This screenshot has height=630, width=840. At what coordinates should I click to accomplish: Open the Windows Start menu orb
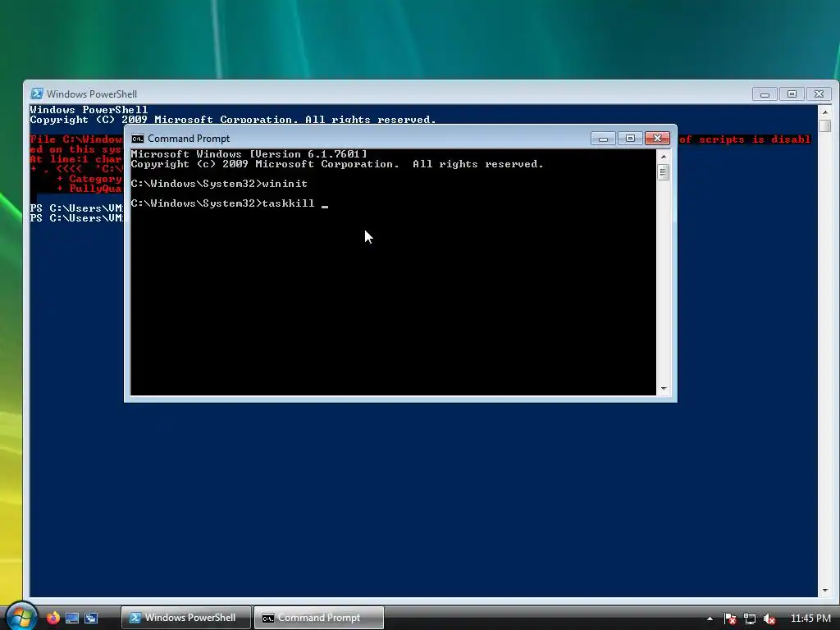pos(21,617)
